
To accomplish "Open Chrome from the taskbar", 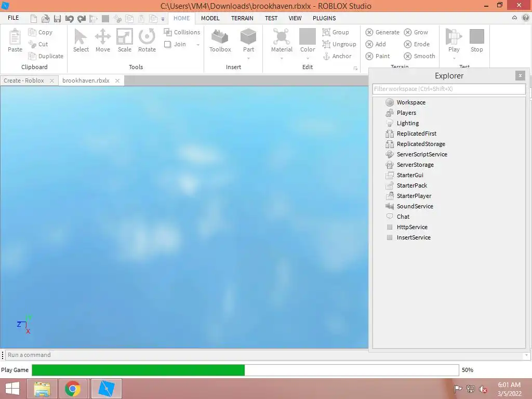I will pyautogui.click(x=73, y=389).
